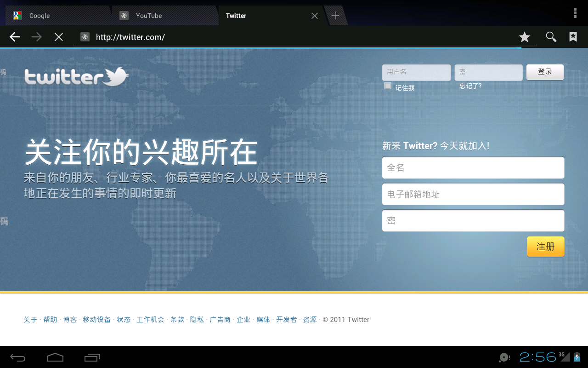Click the site icon beside the URL
Screen dimensions: 588x368
[x=85, y=37]
